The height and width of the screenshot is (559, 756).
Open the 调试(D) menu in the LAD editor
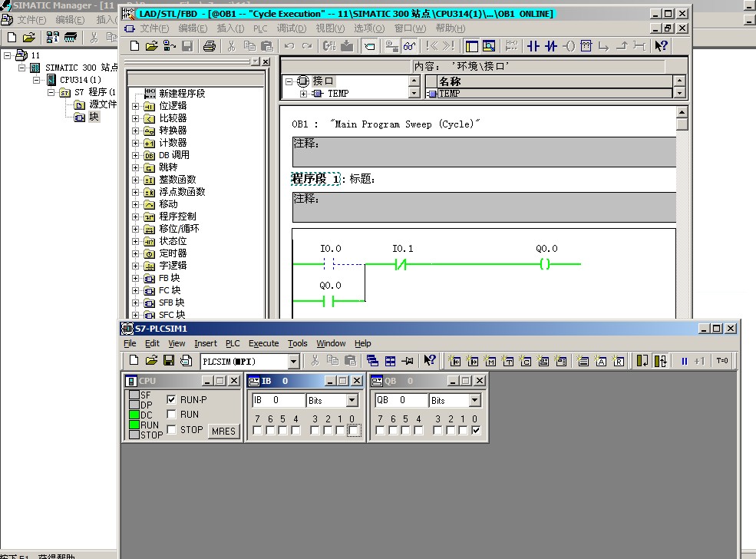point(291,28)
